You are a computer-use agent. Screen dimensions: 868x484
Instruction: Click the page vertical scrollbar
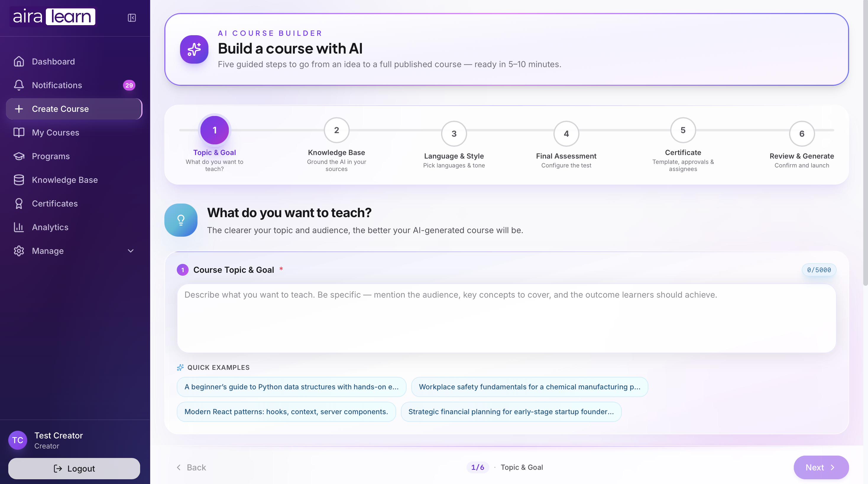coord(865,143)
